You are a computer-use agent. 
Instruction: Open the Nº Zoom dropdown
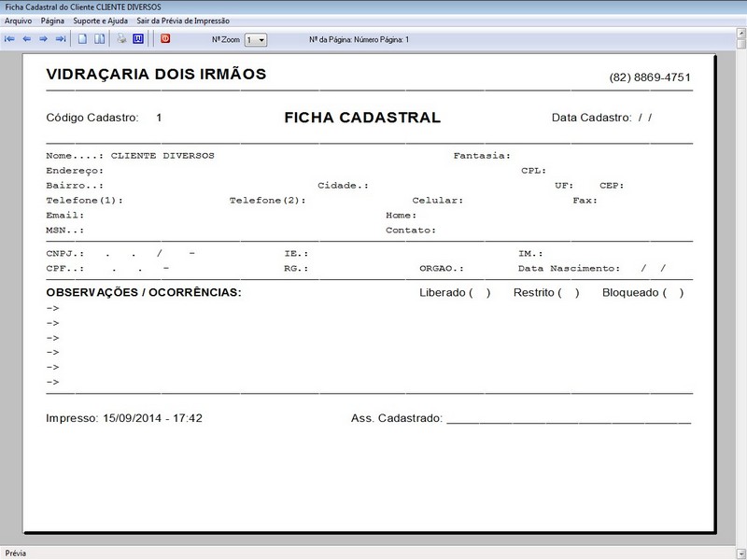click(x=263, y=39)
